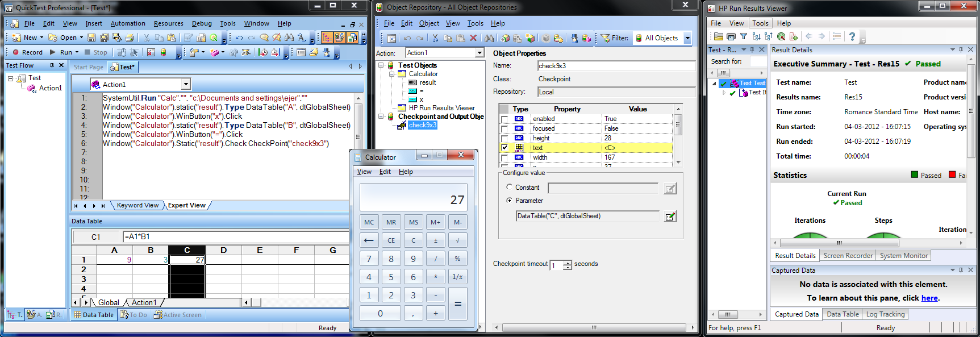Collapse the Test Objects tree node
The height and width of the screenshot is (337, 980).
click(x=382, y=65)
